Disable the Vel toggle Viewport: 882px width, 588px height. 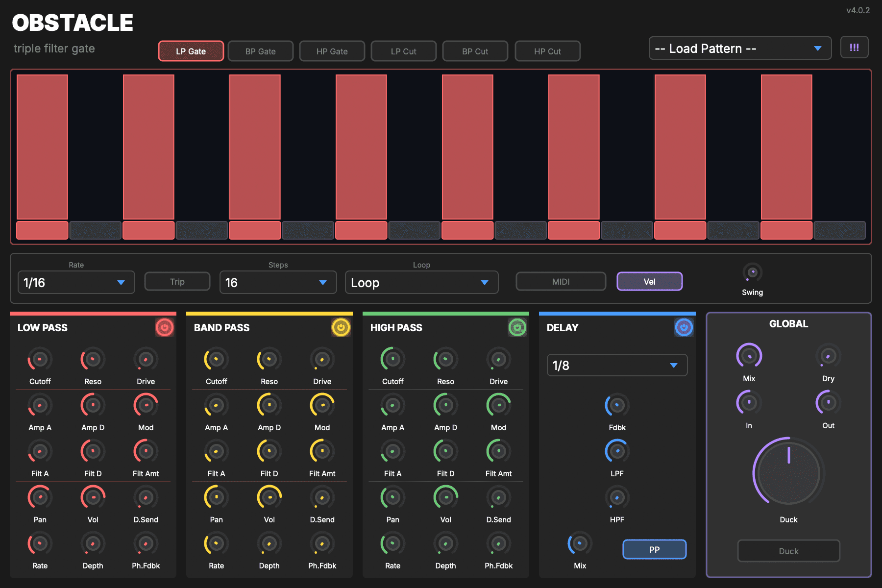(x=649, y=282)
